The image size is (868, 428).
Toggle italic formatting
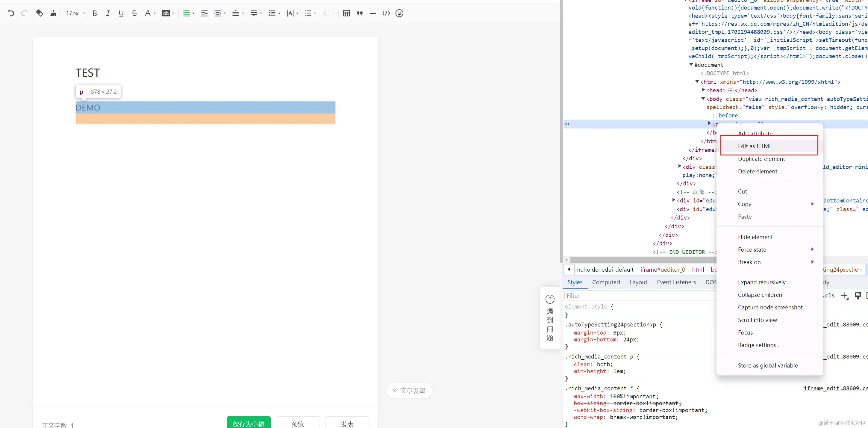tap(108, 13)
